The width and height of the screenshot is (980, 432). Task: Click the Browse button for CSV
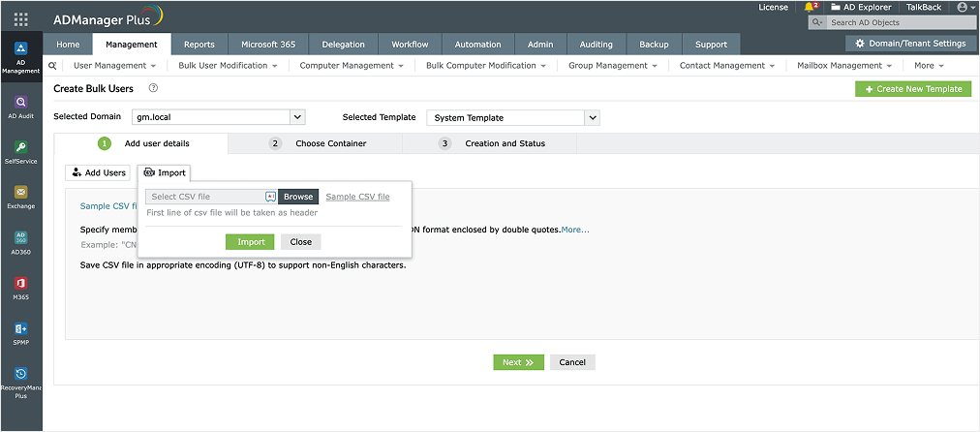(298, 197)
